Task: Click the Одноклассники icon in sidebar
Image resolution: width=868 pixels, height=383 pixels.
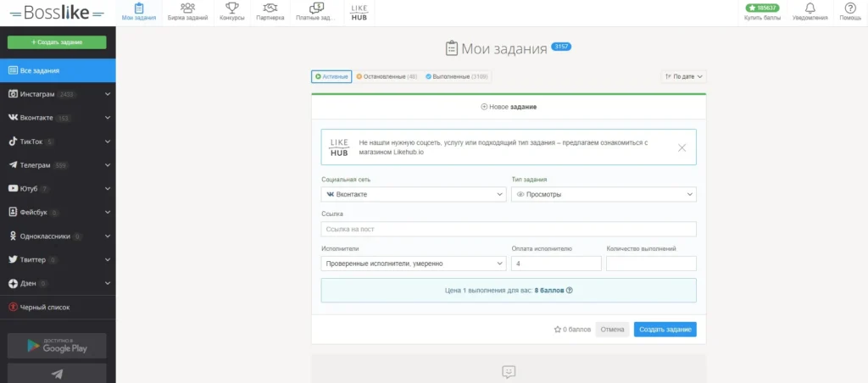Action: [14, 236]
